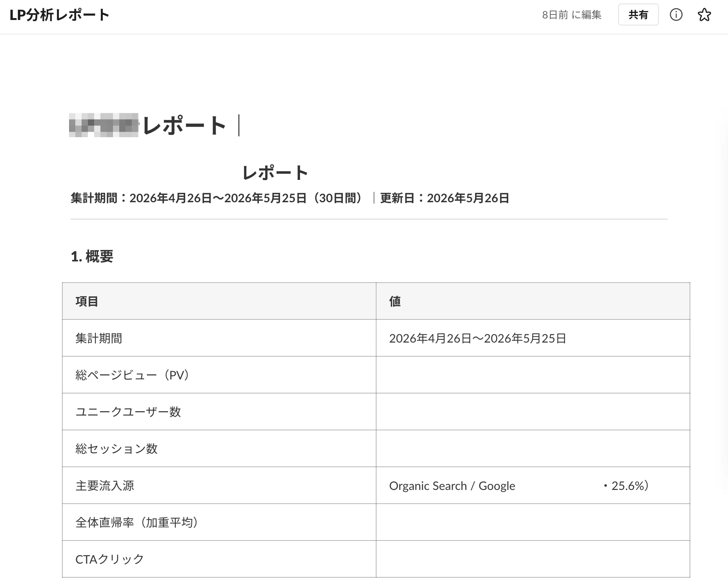Click the 総セッション数 row label

coord(116,448)
